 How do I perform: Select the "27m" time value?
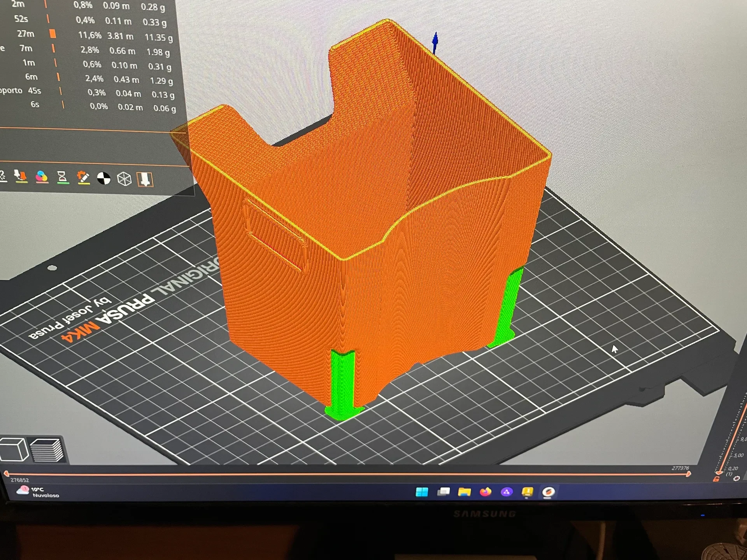click(26, 34)
